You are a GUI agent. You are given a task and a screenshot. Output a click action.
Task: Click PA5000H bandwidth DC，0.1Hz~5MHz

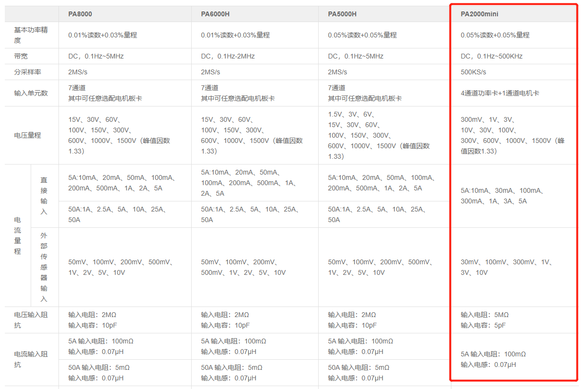click(356, 56)
